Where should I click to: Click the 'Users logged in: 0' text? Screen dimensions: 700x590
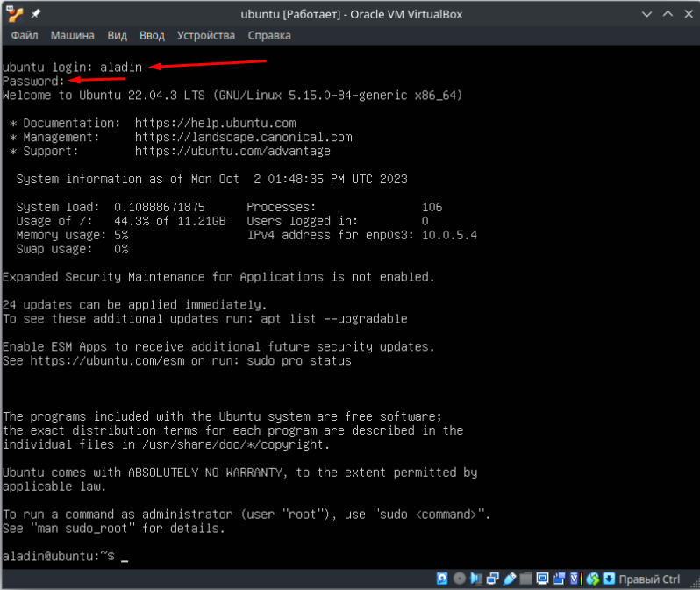point(338,222)
